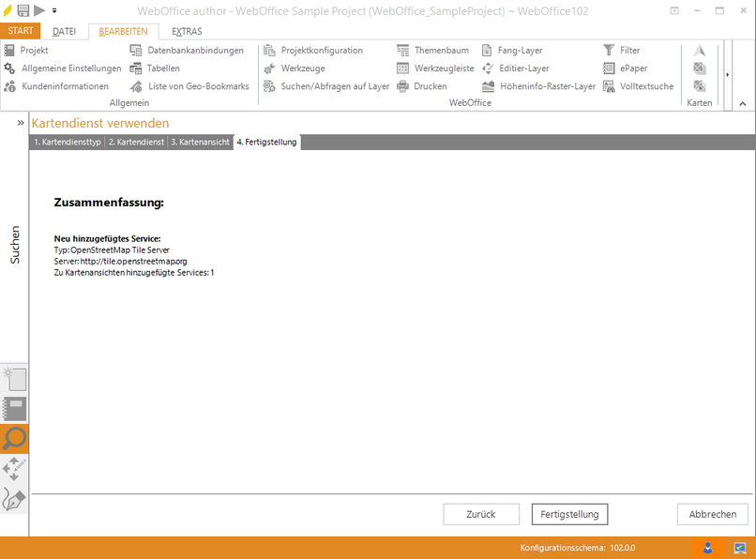756x559 pixels.
Task: Go to the 2. Kartendienst wizard tab
Action: click(136, 143)
